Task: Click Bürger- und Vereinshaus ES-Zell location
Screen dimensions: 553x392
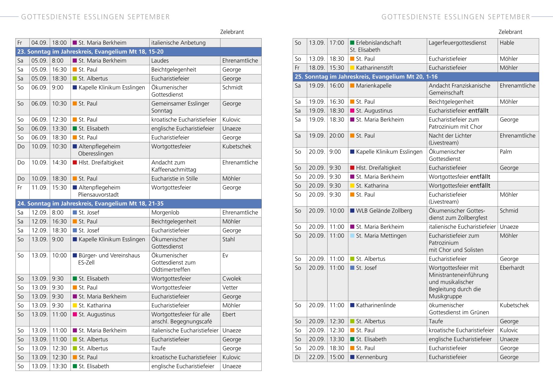Action: (x=109, y=259)
